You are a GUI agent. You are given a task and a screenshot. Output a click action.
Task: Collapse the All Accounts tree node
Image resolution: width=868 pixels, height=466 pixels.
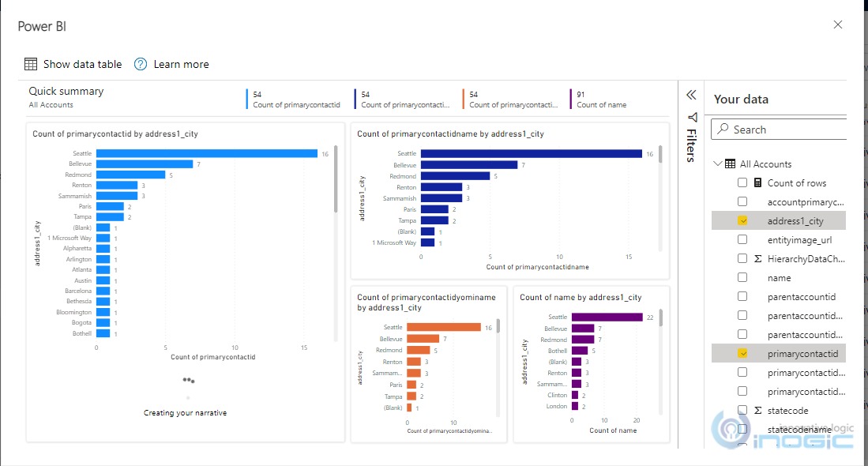coord(717,164)
